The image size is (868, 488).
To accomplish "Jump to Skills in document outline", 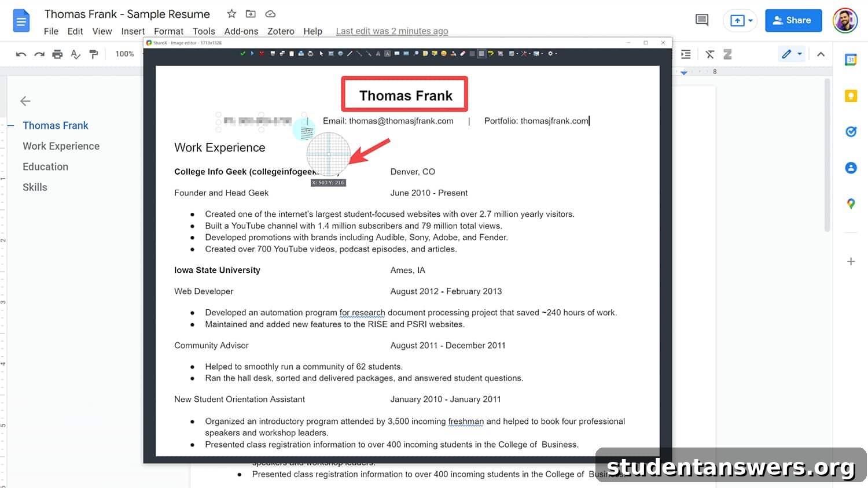I will pyautogui.click(x=35, y=187).
